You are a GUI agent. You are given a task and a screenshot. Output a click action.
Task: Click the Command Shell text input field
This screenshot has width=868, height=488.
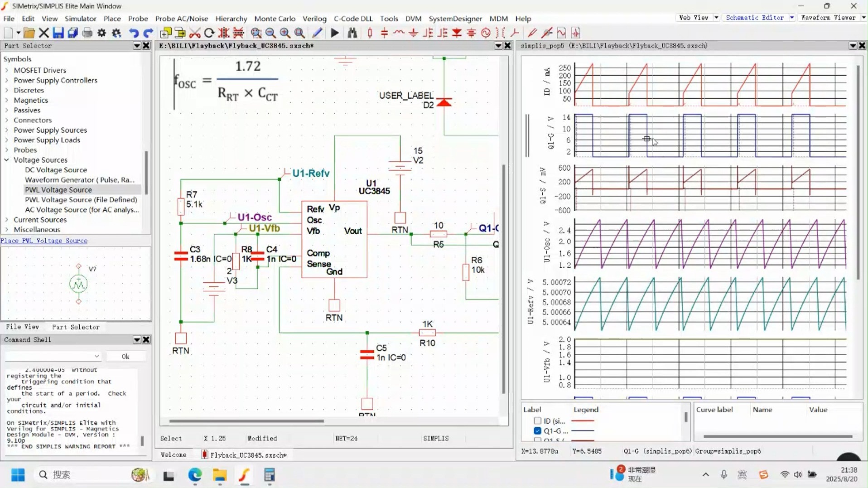coord(53,356)
